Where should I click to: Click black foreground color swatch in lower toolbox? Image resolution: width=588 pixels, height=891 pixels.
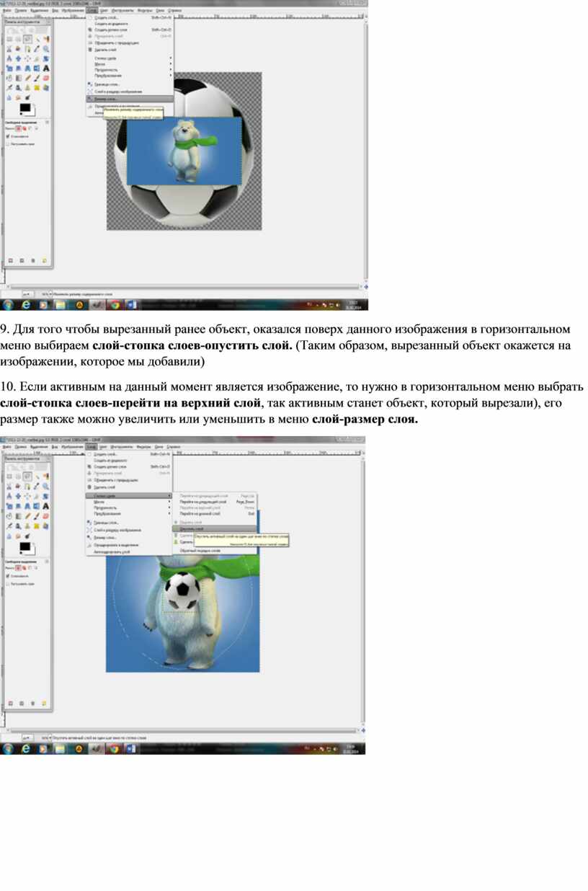coord(24,546)
